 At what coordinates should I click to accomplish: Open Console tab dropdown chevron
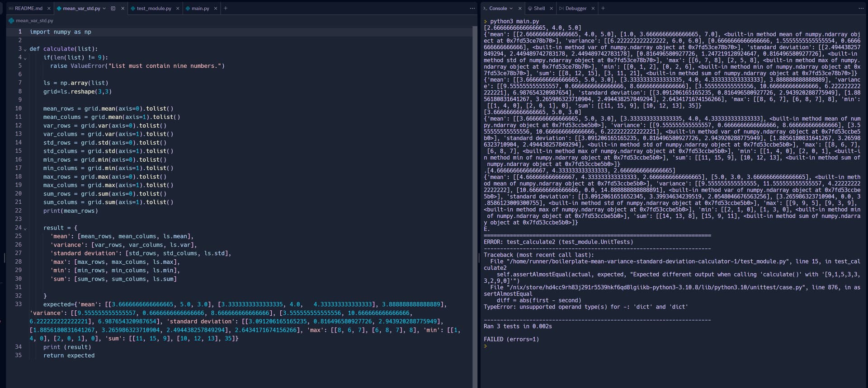tap(511, 8)
